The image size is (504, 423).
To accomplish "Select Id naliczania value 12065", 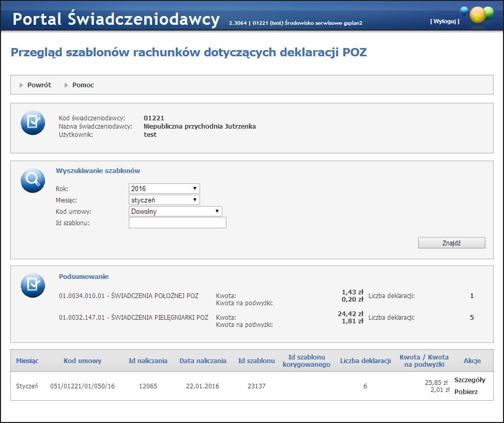I will pos(148,386).
